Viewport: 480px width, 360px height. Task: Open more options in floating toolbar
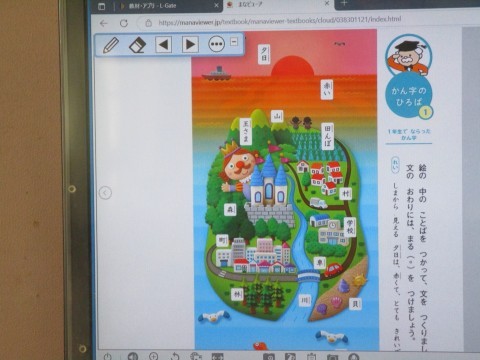(216, 44)
